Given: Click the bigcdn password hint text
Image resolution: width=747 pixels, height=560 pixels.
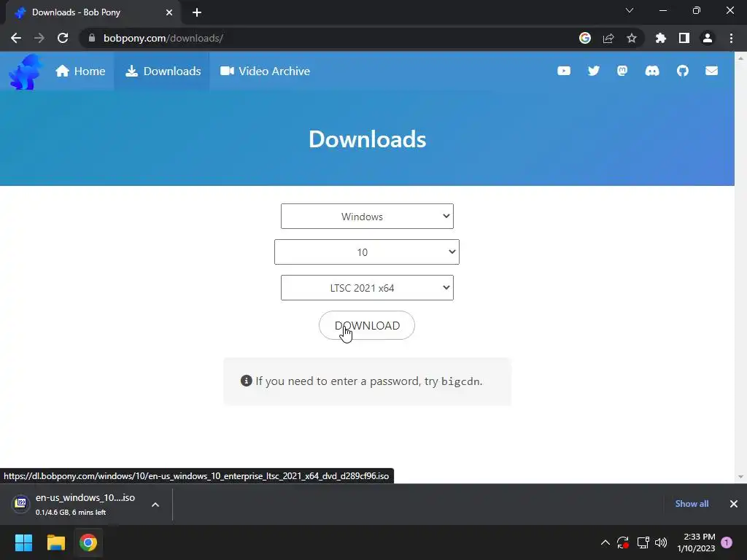Looking at the screenshot, I should [461, 381].
